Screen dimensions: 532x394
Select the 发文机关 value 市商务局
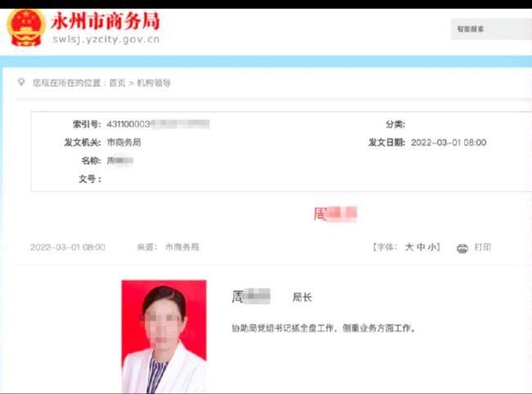[124, 142]
